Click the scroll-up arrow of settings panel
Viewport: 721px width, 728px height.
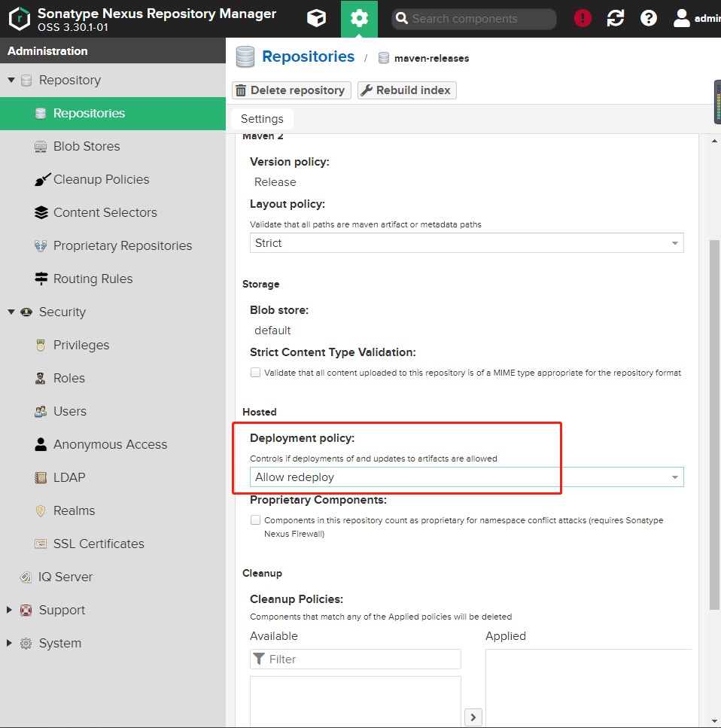pos(714,141)
